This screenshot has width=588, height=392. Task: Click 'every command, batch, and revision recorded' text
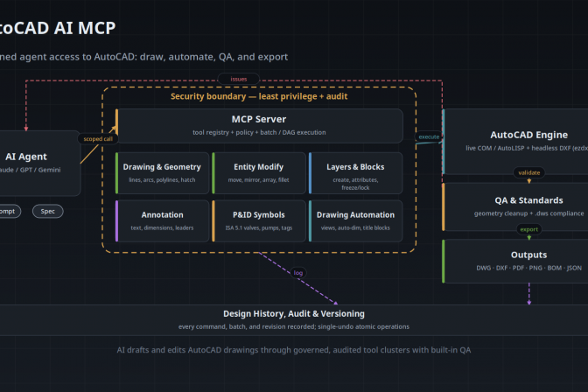247,326
